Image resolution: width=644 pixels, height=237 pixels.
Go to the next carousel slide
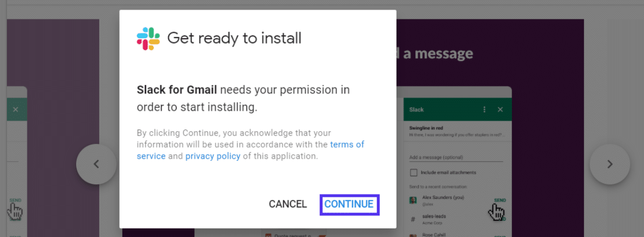pyautogui.click(x=610, y=164)
